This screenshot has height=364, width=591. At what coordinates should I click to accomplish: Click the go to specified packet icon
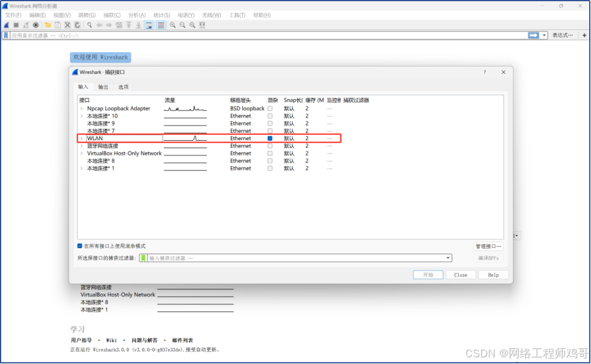119,25
